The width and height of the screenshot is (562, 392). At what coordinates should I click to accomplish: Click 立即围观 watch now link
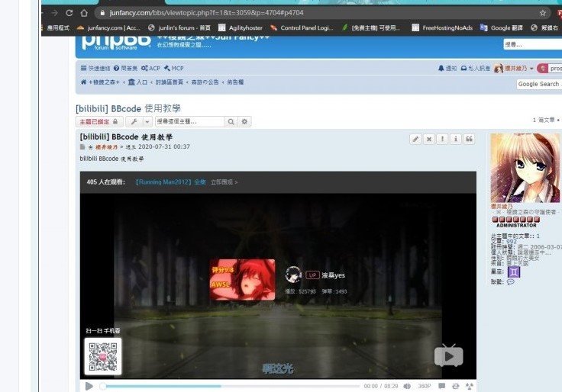[x=224, y=182]
